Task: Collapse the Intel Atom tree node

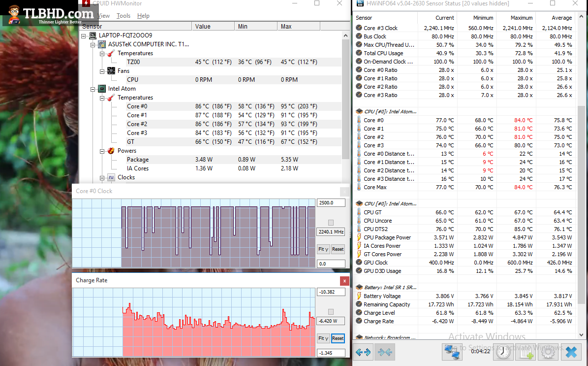Action: pos(93,89)
